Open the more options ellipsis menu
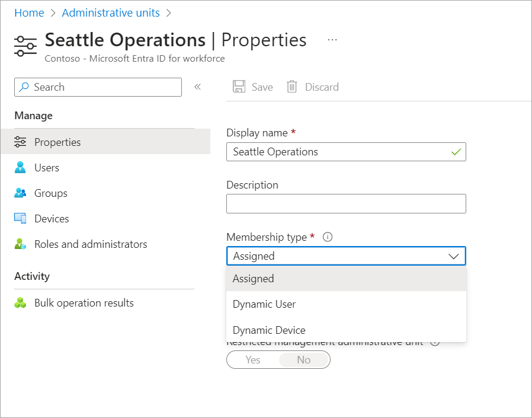This screenshot has height=418, width=532. [332, 40]
